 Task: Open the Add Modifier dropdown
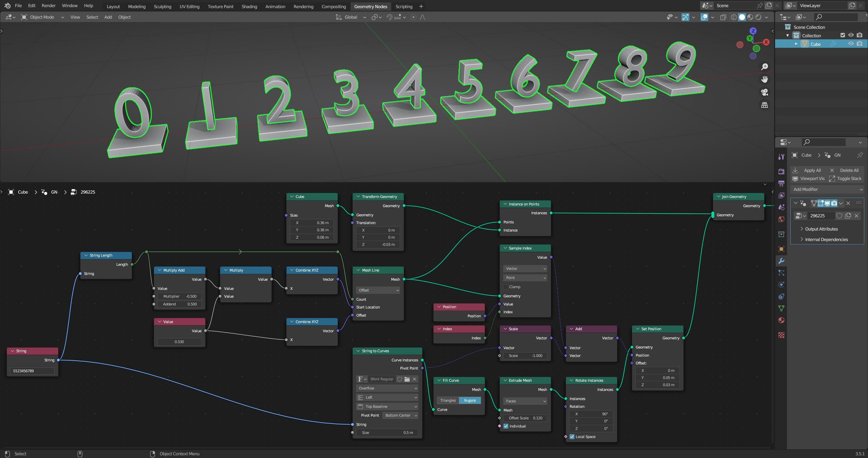(x=827, y=189)
